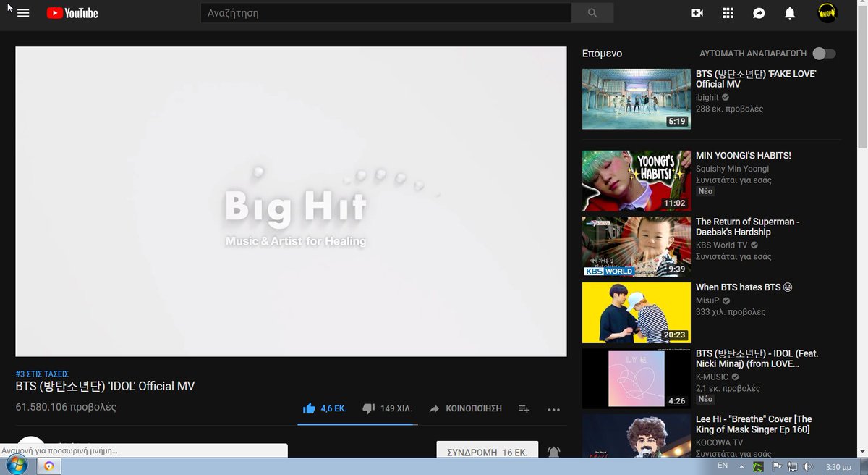Visit KOCOWA TV channel link

719,442
